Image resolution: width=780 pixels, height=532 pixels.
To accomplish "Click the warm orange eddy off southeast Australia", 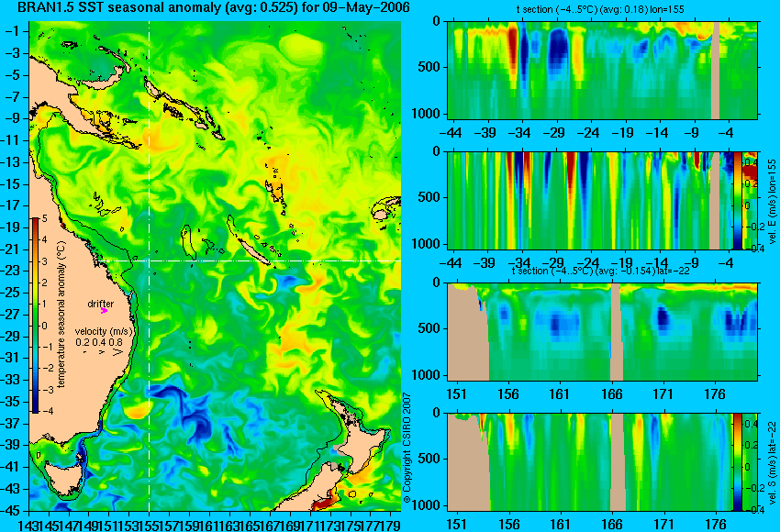I will tap(137, 411).
